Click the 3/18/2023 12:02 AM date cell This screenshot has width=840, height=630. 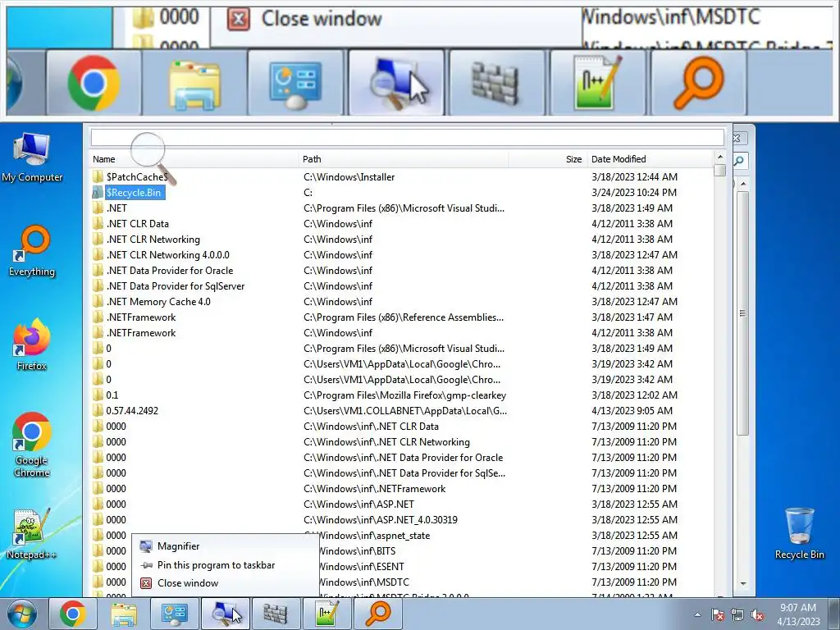point(634,395)
